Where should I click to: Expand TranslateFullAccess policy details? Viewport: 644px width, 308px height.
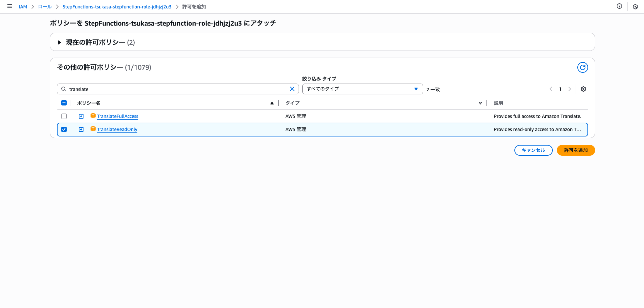click(81, 116)
